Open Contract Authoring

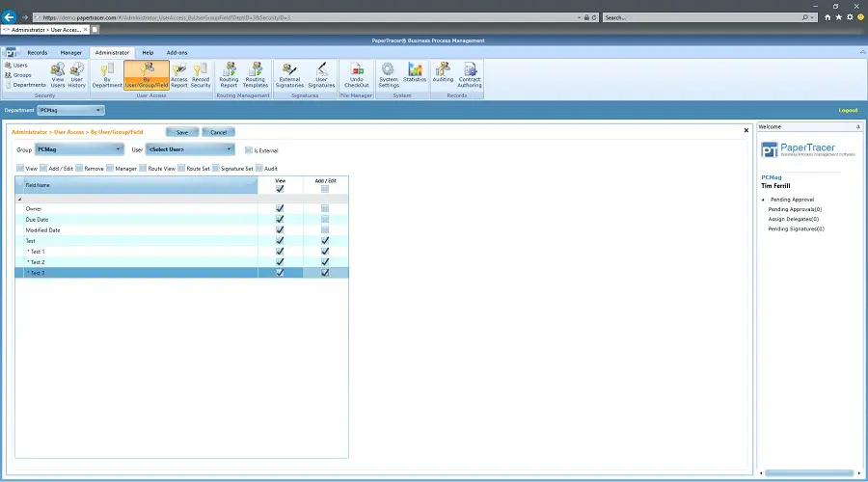coord(470,74)
